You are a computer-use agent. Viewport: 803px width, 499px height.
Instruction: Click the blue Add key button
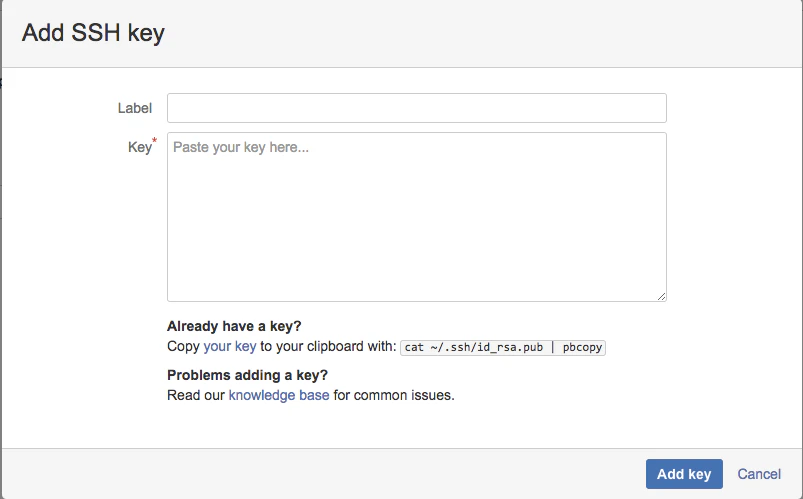(684, 474)
